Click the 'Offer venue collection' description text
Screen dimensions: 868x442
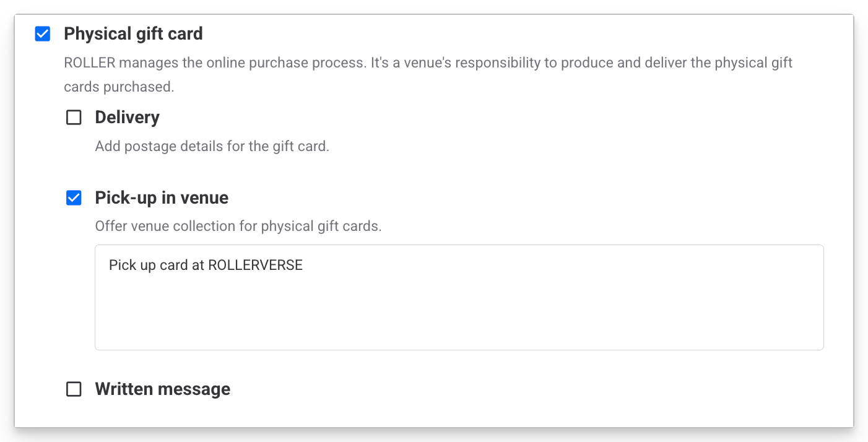coord(238,226)
